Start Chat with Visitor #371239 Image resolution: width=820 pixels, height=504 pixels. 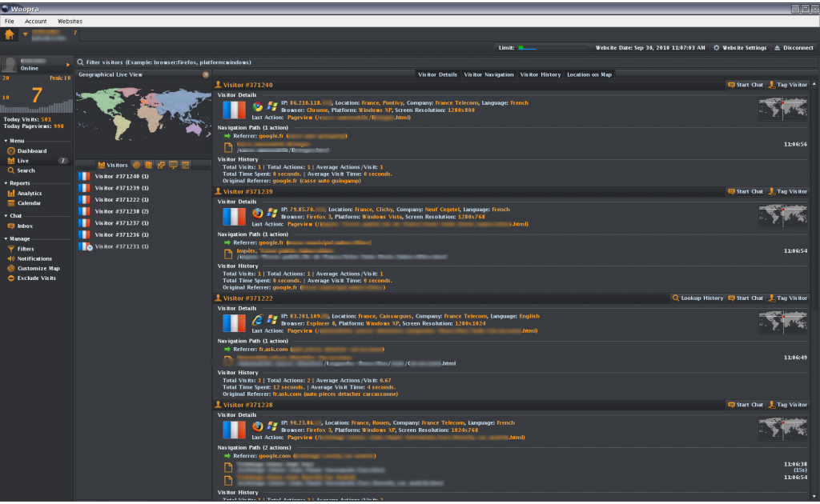click(746, 192)
